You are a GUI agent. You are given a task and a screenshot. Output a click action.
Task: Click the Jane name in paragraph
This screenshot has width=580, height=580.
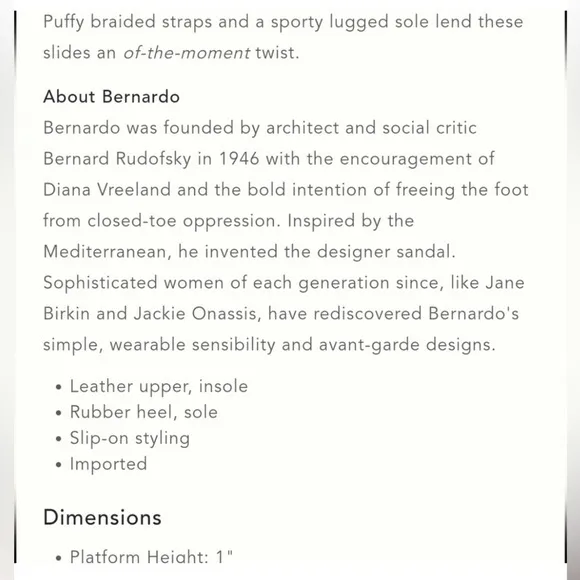[505, 283]
